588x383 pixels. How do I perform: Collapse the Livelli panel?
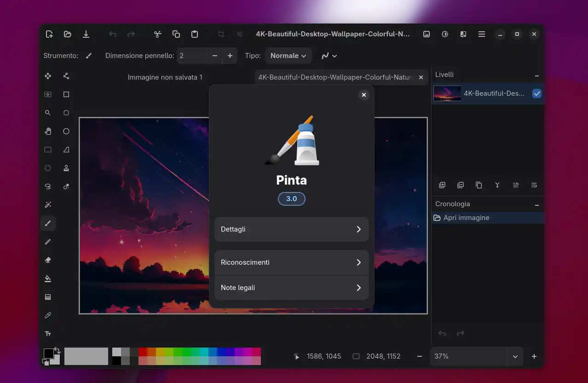[537, 75]
